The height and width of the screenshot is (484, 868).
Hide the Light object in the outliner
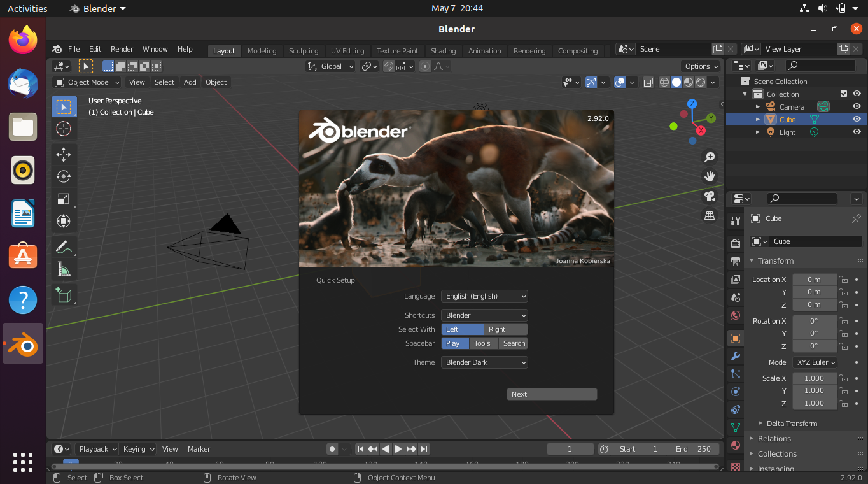tap(857, 132)
